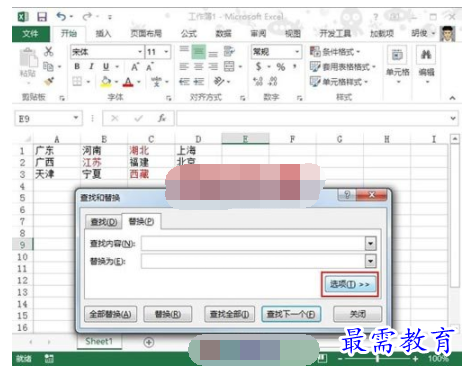Click the 全部替换(A) button
The height and width of the screenshot is (372, 463).
pos(110,314)
